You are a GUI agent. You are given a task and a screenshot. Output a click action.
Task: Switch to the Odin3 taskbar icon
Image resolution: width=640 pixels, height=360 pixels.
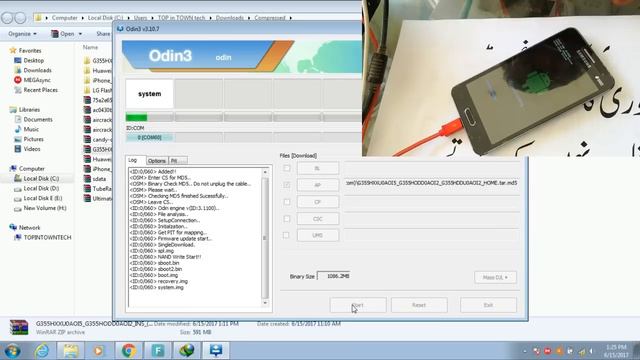coord(216,351)
